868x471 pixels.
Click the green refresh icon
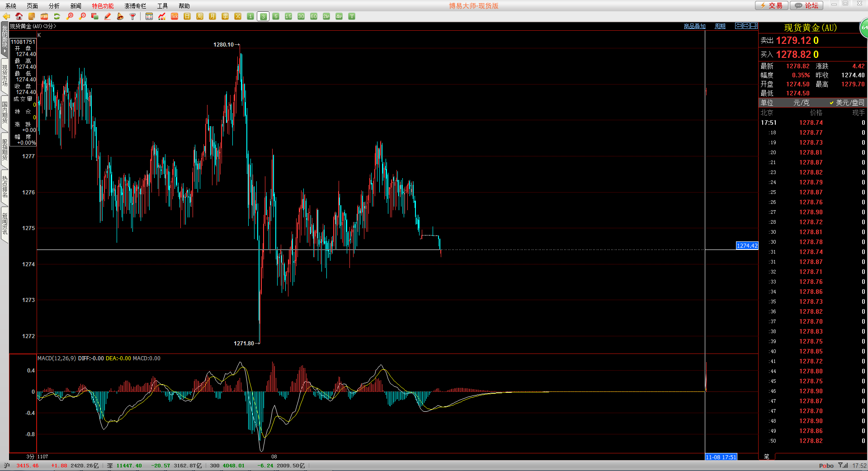tap(57, 17)
